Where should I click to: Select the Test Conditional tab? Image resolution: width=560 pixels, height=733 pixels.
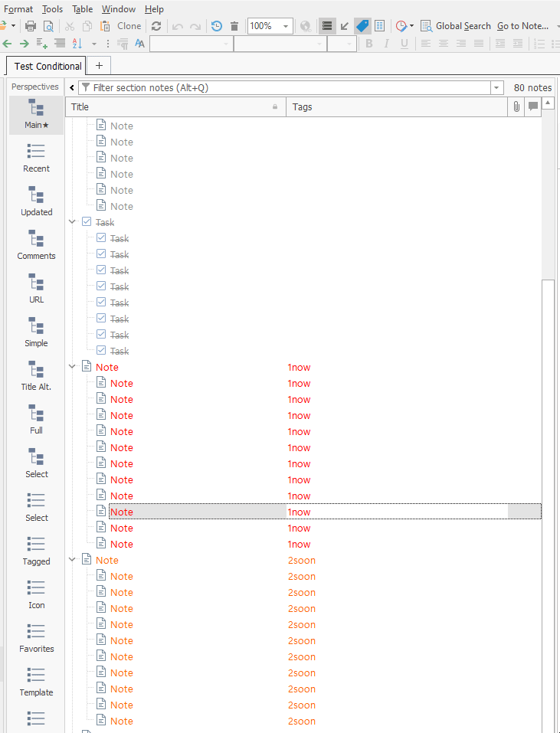pyautogui.click(x=47, y=67)
